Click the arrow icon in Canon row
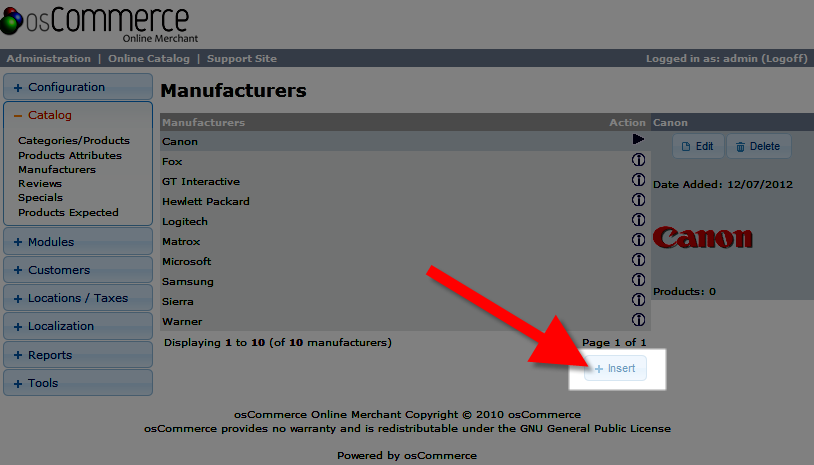Viewport: 814px width, 465px height. pos(638,141)
